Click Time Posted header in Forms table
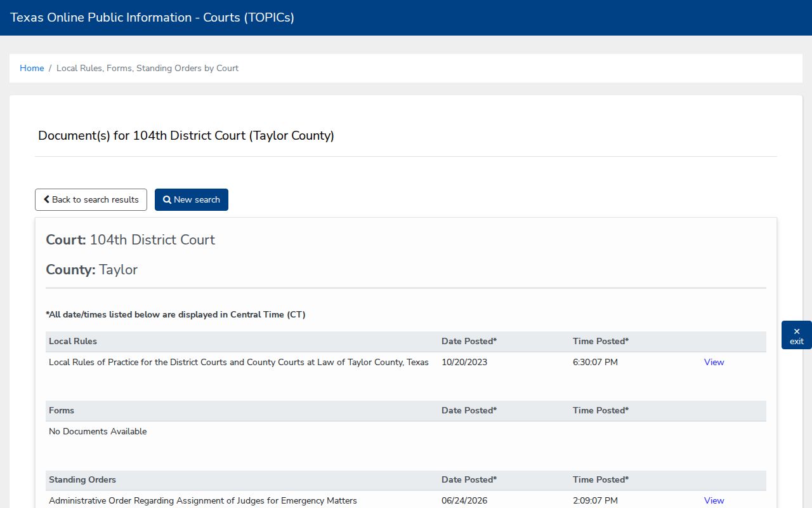This screenshot has width=812, height=508. [x=601, y=410]
